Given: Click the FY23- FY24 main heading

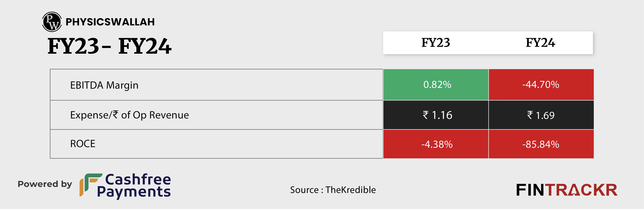Looking at the screenshot, I should [x=110, y=46].
